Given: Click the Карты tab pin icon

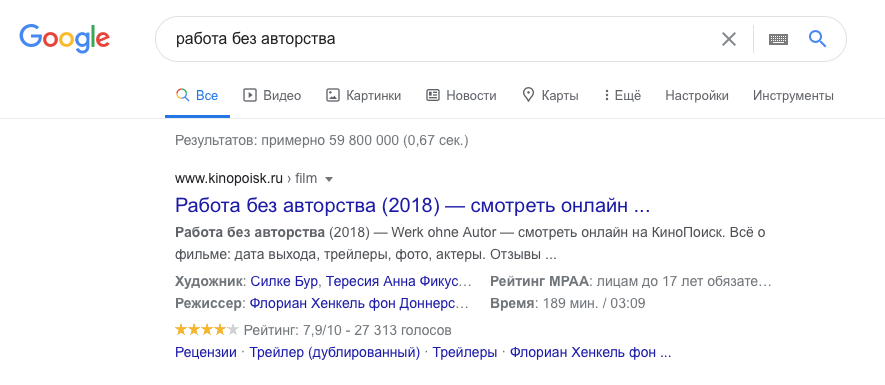Looking at the screenshot, I should 528,95.
